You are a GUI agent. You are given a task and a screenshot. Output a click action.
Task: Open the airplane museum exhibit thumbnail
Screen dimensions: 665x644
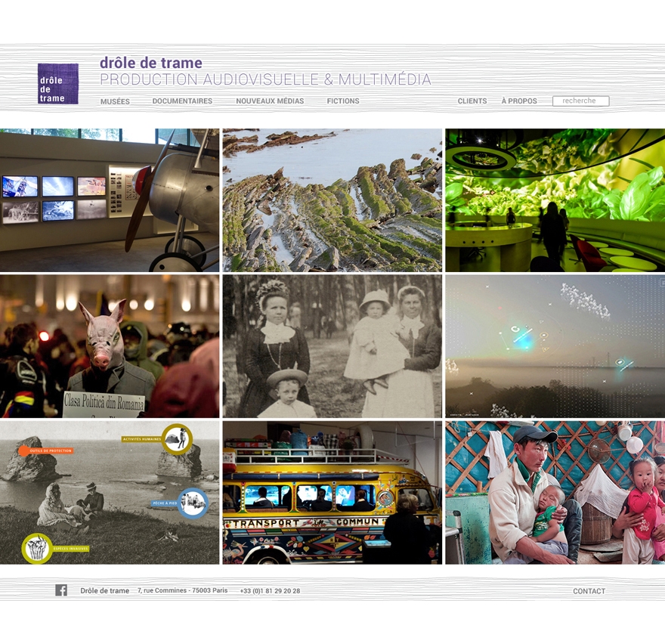[x=110, y=200]
